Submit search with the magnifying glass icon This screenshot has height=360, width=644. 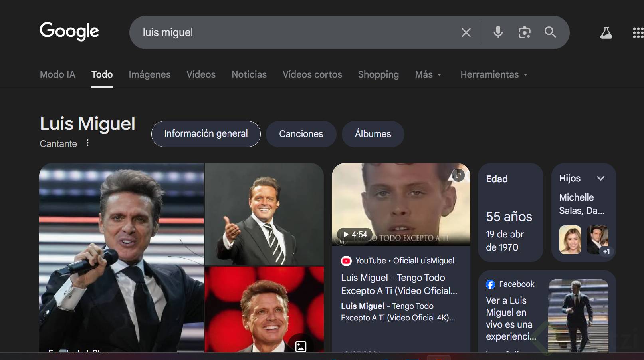pos(550,32)
